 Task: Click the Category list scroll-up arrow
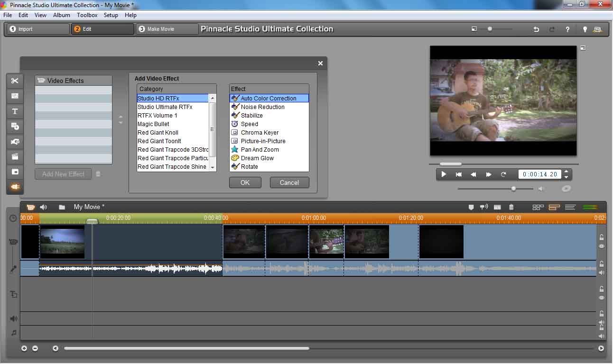213,99
